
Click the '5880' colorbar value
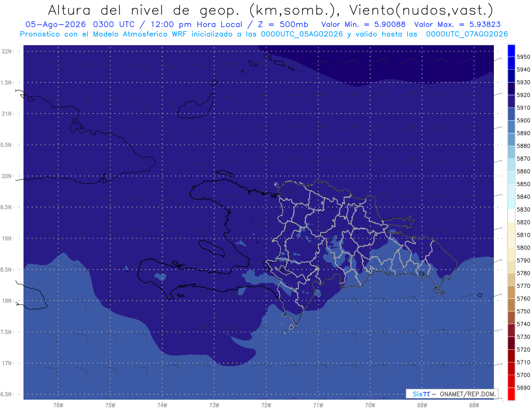click(x=524, y=146)
